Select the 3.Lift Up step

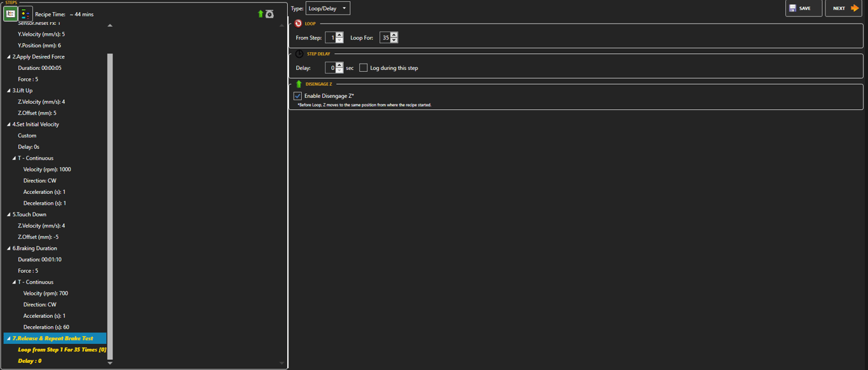click(22, 91)
